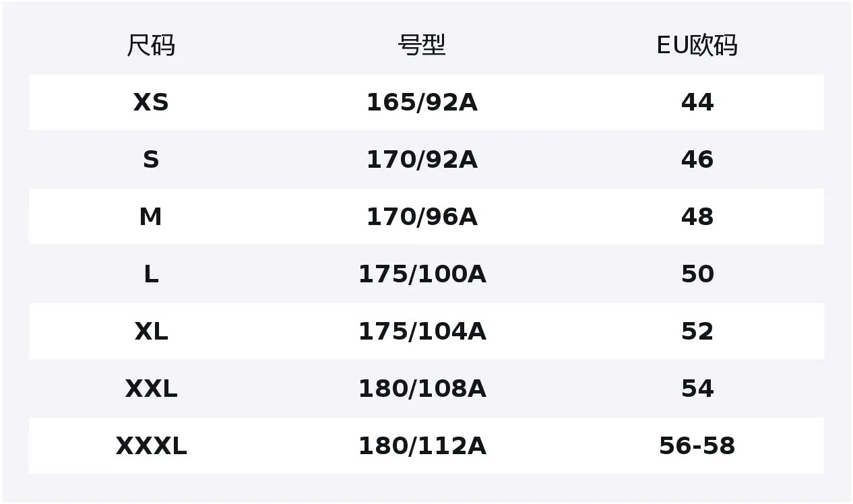
Task: Select EU size 50 value
Action: point(697,274)
